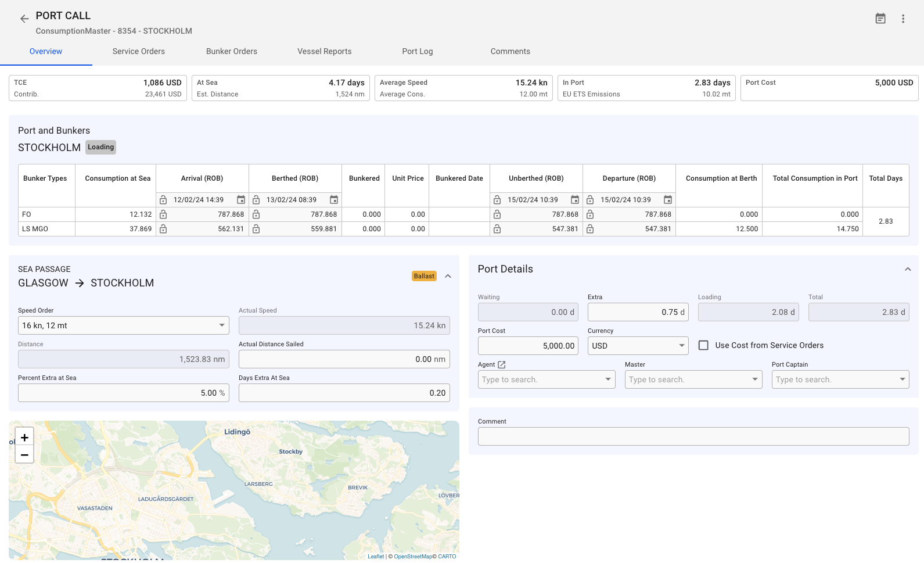Open the calendar icon in the header

click(x=880, y=19)
